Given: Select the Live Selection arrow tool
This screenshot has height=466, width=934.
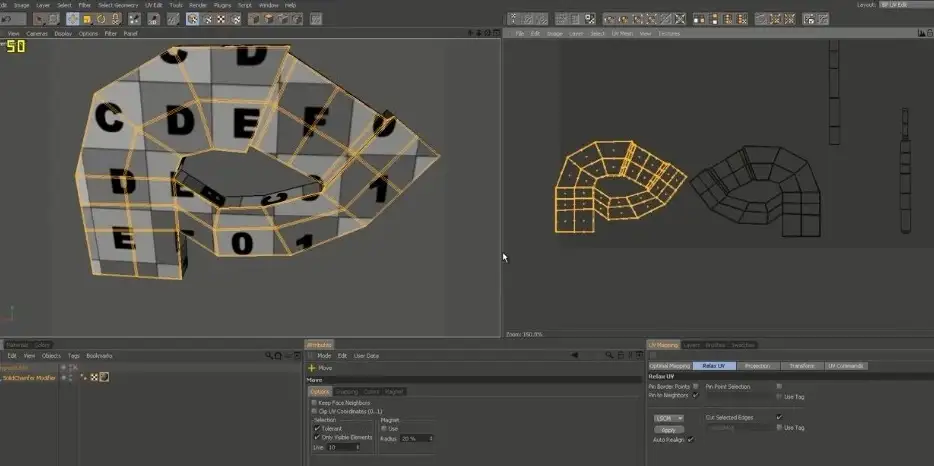Looking at the screenshot, I should coord(40,20).
